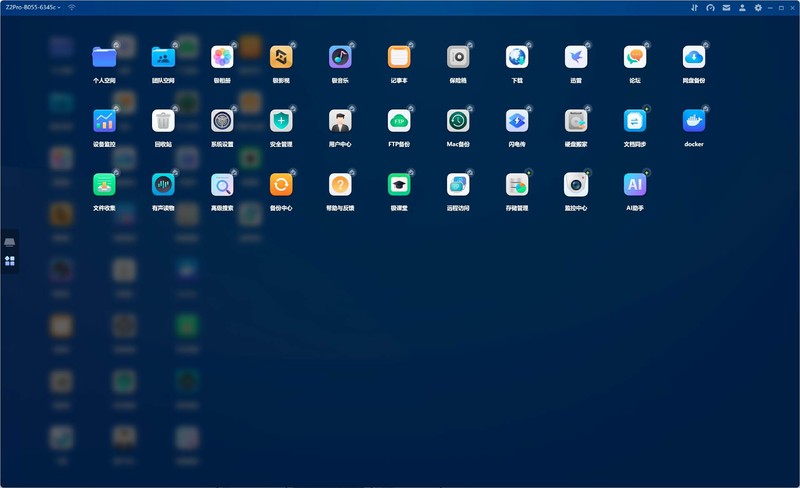Open the 论坛 forum app

click(x=635, y=57)
